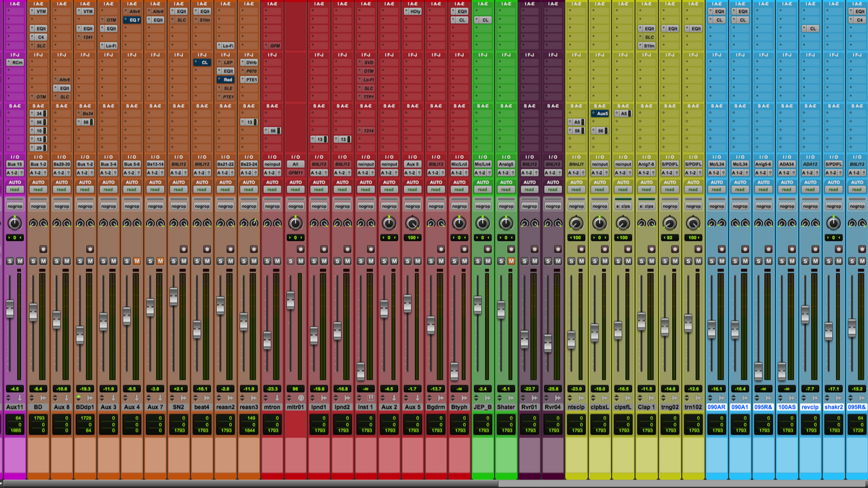This screenshot has height=488, width=868.
Task: Open the EQ 7 insert on Aux 4
Action: tap(132, 20)
